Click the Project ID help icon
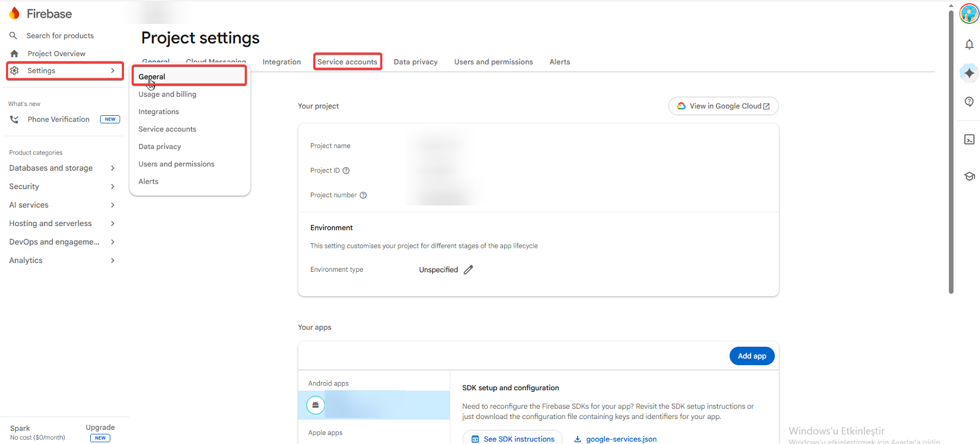 click(346, 171)
